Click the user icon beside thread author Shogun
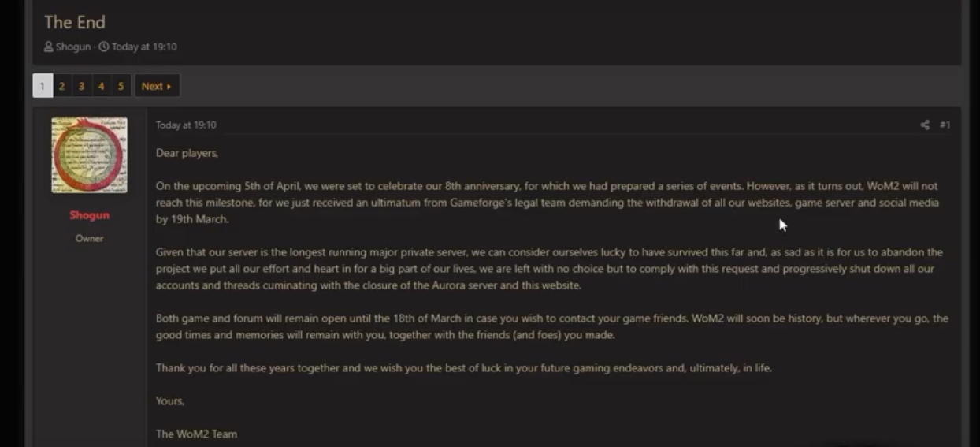980x447 pixels. [x=49, y=47]
